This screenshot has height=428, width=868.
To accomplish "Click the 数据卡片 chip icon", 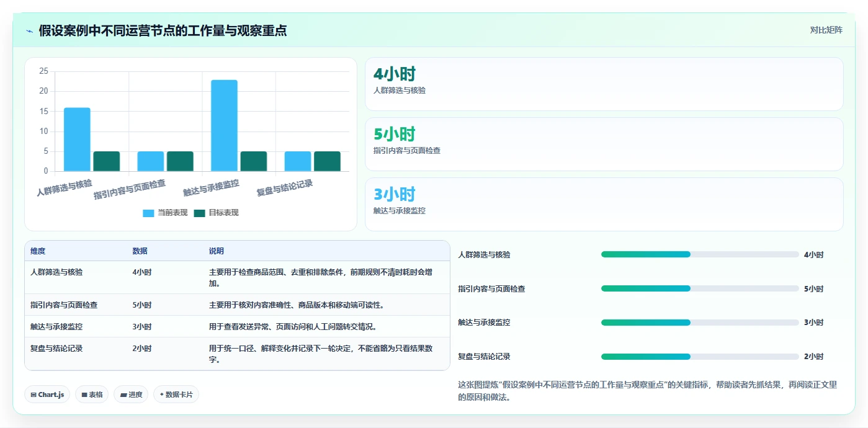I will (x=161, y=395).
